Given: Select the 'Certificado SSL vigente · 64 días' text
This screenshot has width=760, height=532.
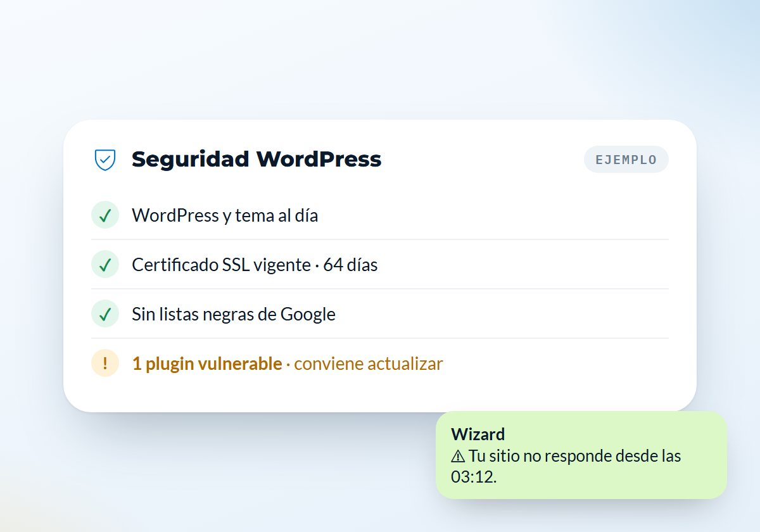Looking at the screenshot, I should pos(255,265).
